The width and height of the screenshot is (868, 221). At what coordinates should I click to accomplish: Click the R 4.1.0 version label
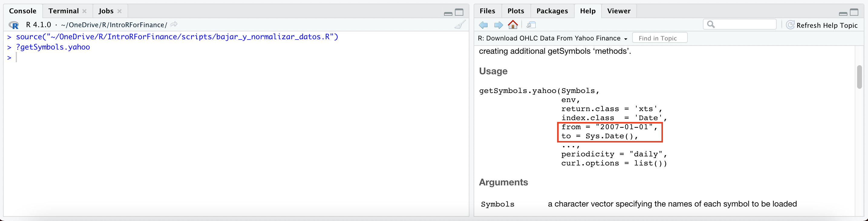(38, 25)
